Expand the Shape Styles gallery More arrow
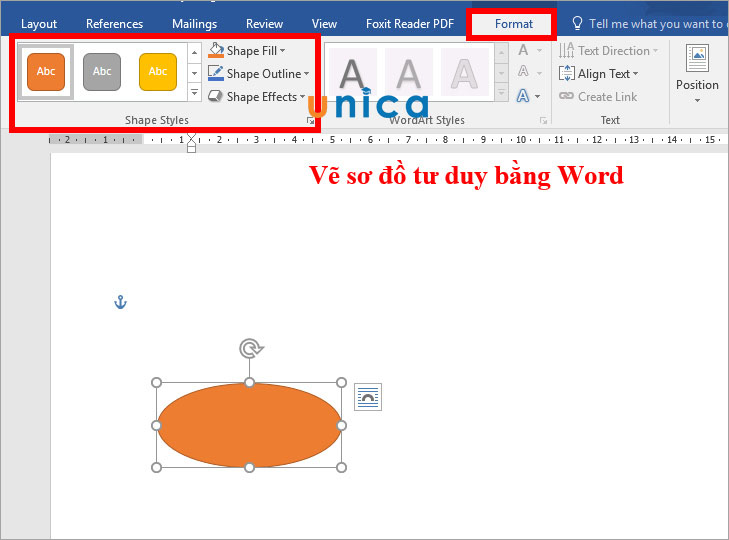Image resolution: width=729 pixels, height=540 pixels. [194, 93]
